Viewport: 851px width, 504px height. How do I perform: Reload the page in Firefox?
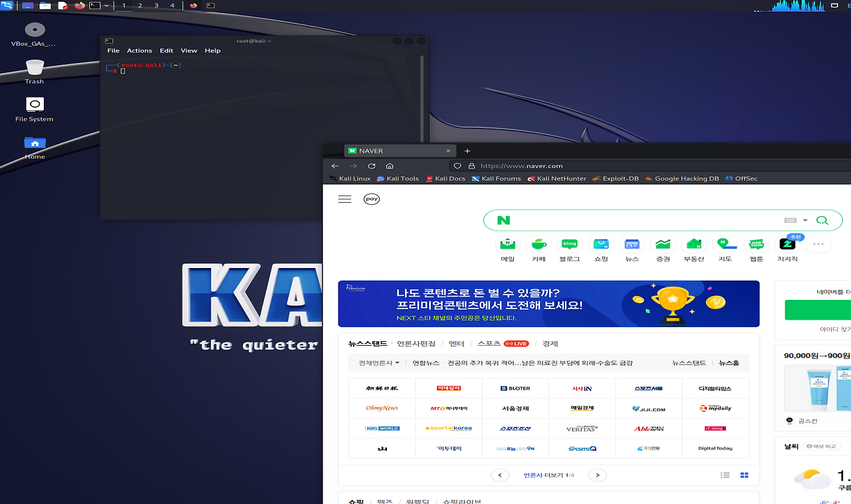(372, 166)
